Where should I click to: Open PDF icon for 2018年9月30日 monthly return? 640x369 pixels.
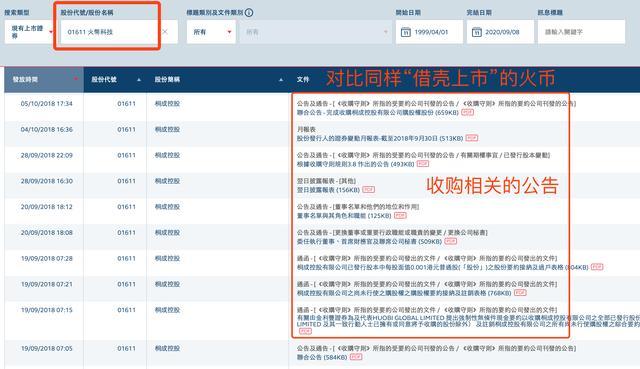pyautogui.click(x=472, y=138)
